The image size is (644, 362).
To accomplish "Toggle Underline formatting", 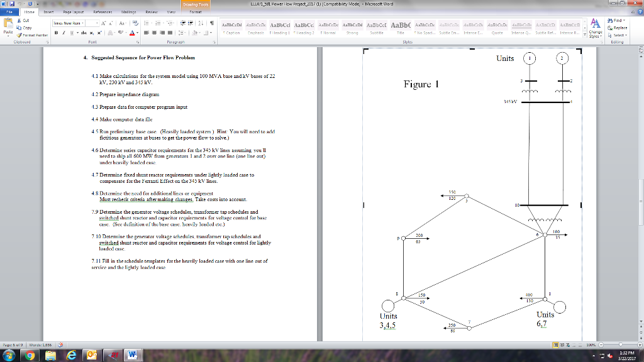I will (x=71, y=33).
